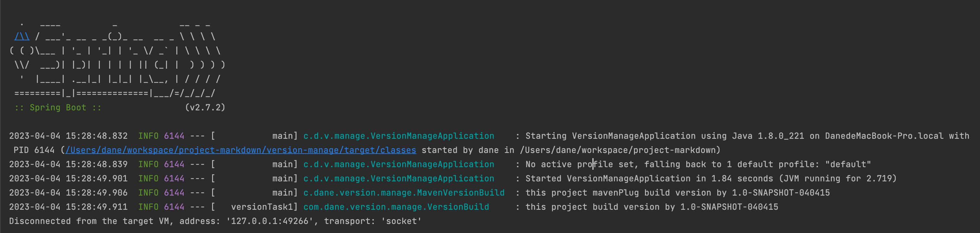Viewport: 980px width, 233px height.
Task: Click the blue banner link at the logo's start
Action: (x=22, y=36)
